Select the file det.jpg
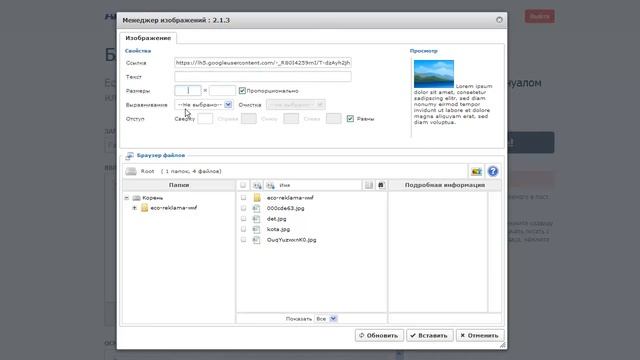Image resolution: width=640 pixels, height=360 pixels. 276,219
